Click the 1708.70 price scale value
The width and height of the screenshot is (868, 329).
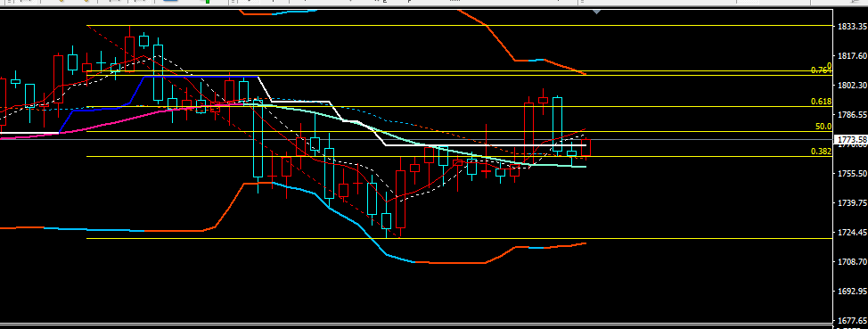(853, 261)
